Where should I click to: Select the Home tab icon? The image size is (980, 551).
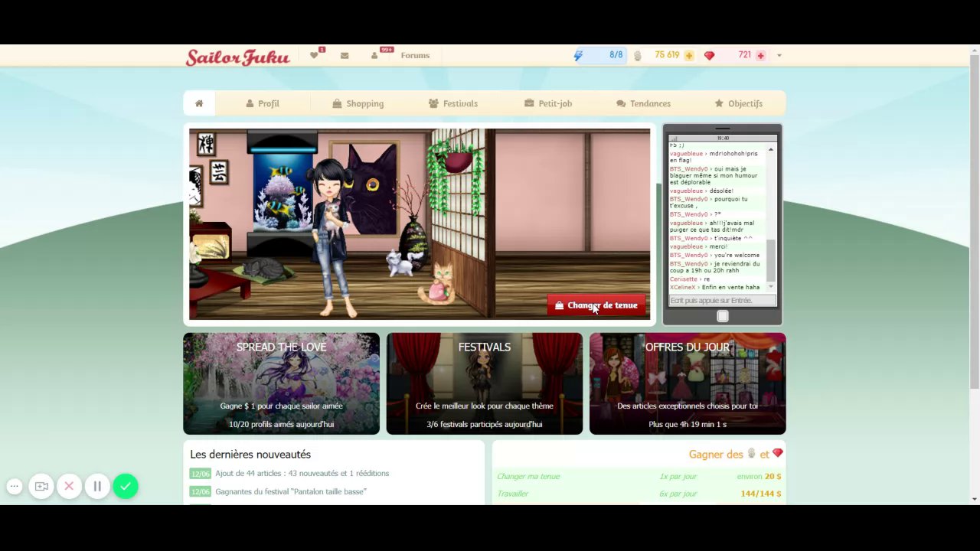pyautogui.click(x=199, y=103)
